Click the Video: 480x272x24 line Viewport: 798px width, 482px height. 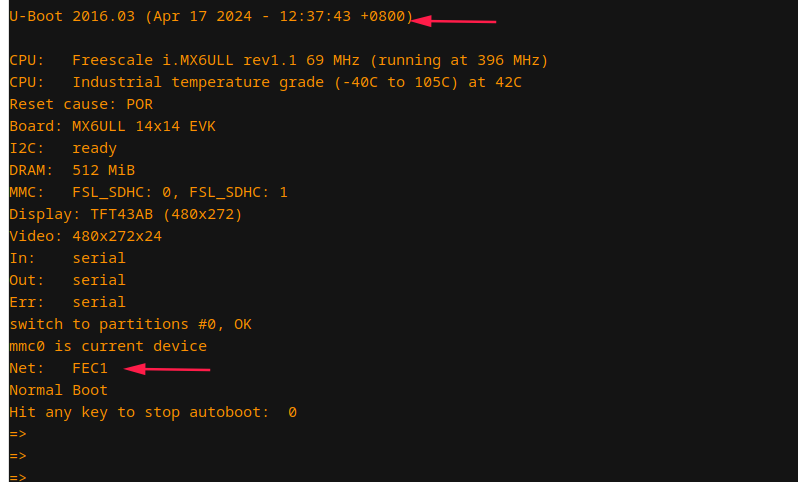[x=86, y=236]
